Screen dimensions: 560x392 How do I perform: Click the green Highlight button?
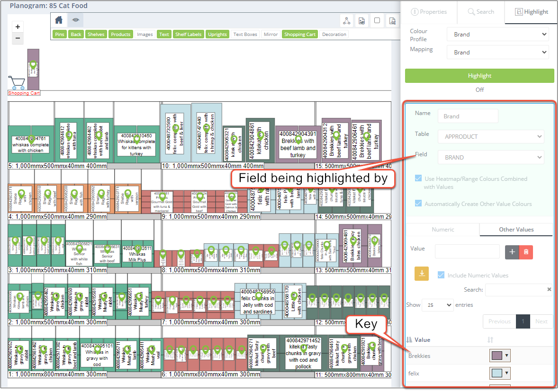click(479, 76)
